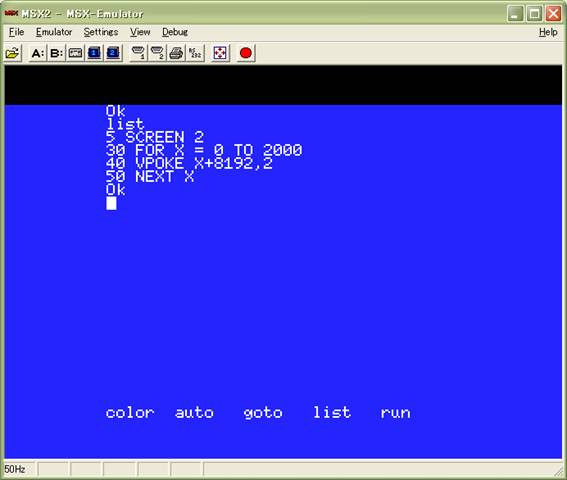Screen dimensions: 567x480
Task: Select the drive A: disk button
Action: [x=38, y=53]
